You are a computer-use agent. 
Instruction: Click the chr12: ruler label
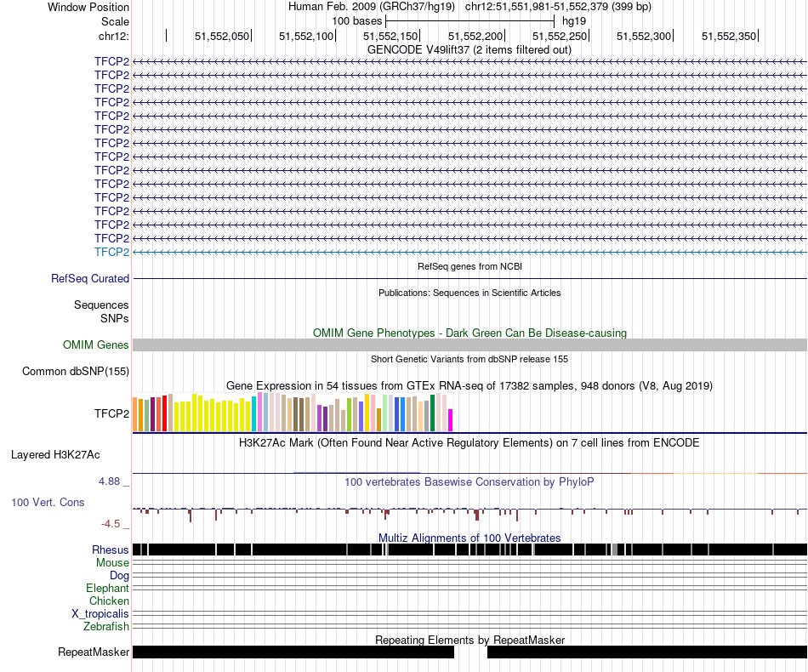(114, 36)
